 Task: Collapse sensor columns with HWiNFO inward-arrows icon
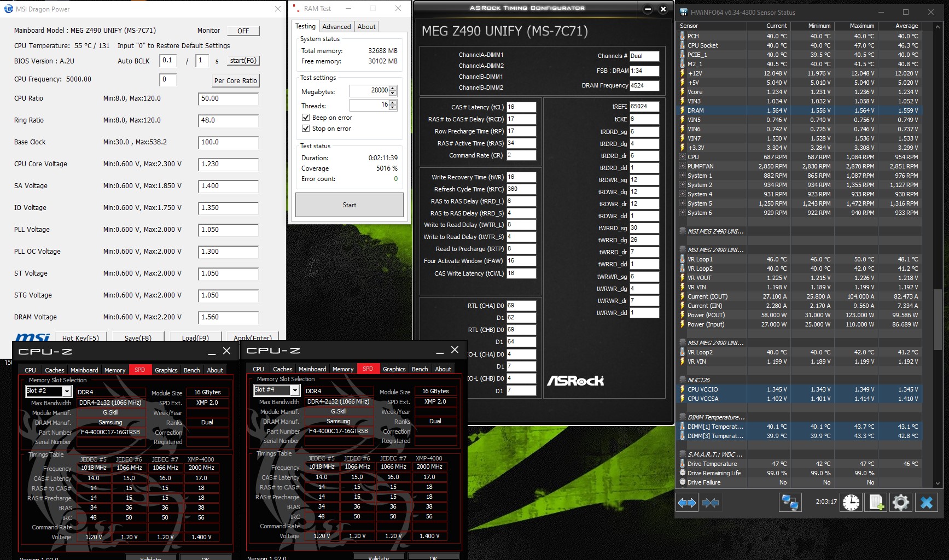[711, 502]
